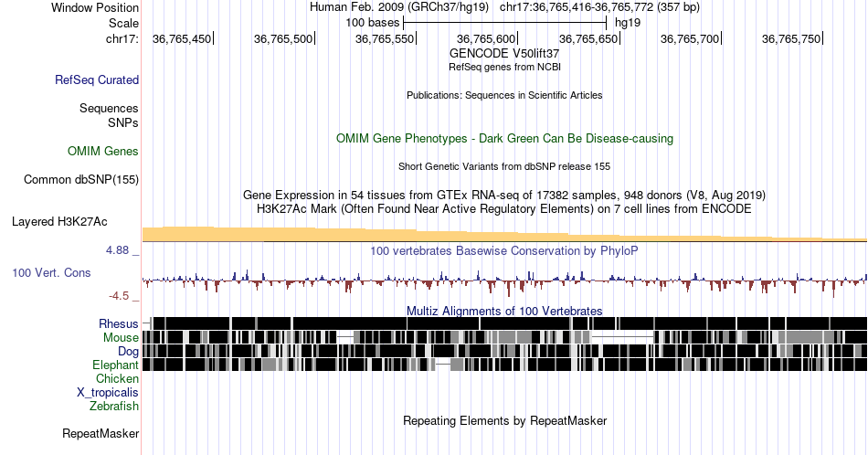Click the 36,765,600 ruler position
This screenshot has width=868, height=455.
486,38
